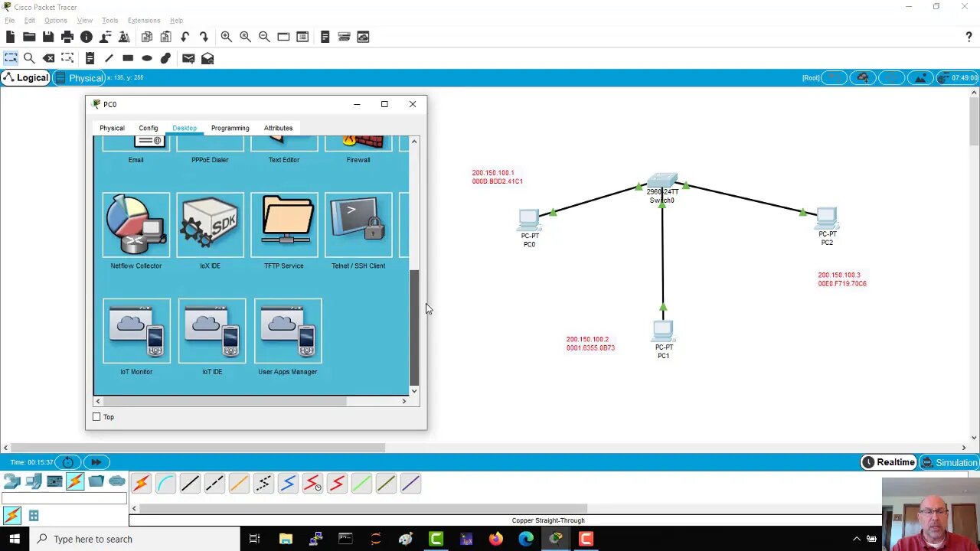Click scroll-down arrow in PC0 desktop

point(414,391)
